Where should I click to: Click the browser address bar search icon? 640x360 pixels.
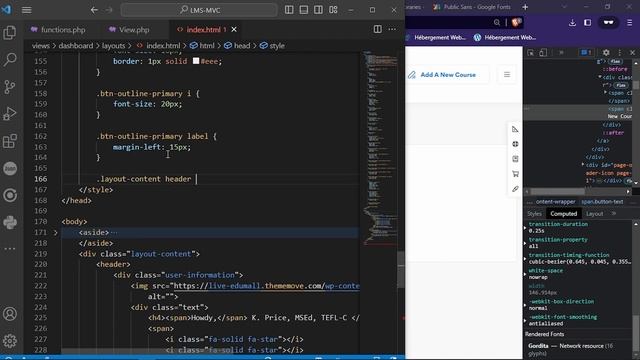pyautogui.click(x=496, y=23)
